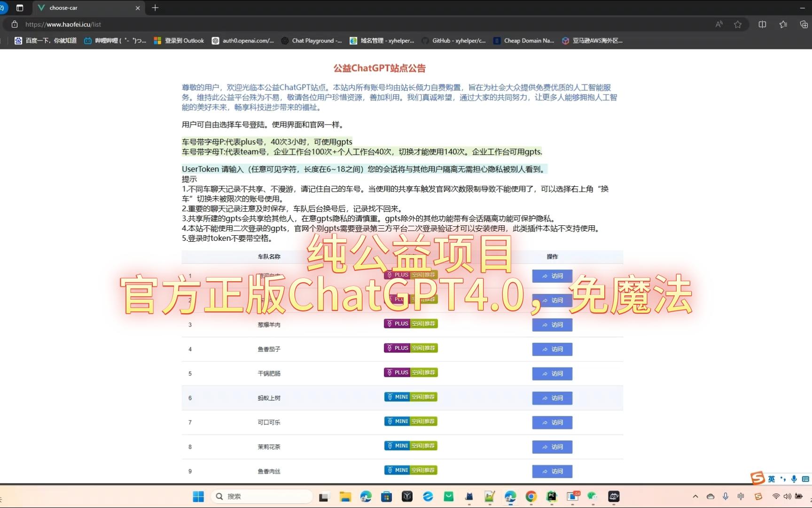Click 访问 for 鱼香茄子
The height and width of the screenshot is (508, 812).
(552, 349)
